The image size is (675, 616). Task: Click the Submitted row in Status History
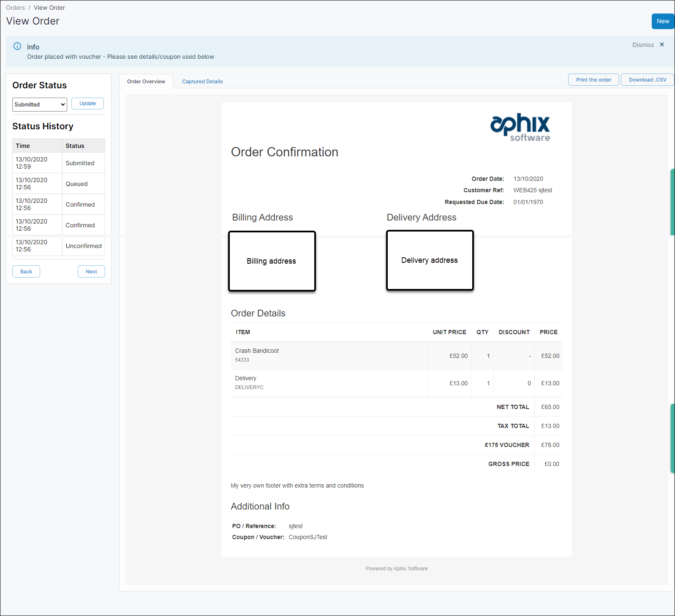point(58,163)
